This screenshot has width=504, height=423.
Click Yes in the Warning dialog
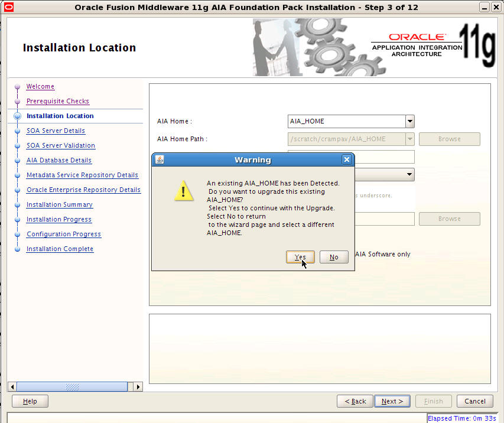[x=300, y=257]
